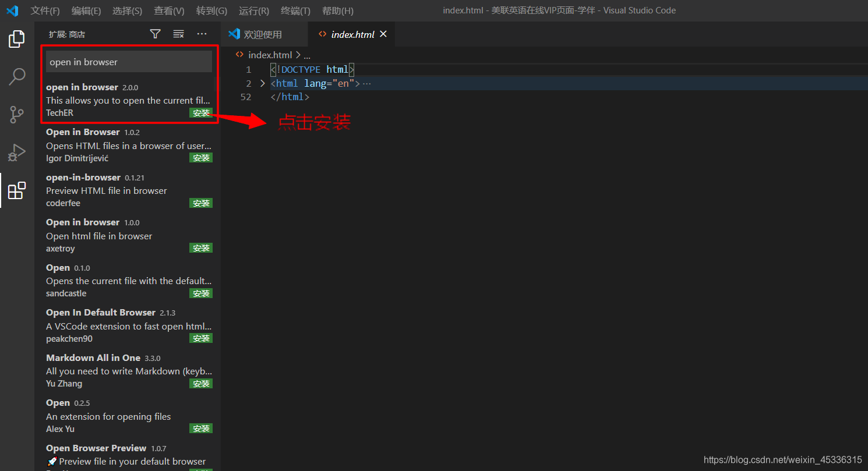Click index.html in the breadcrumb bar
Image resolution: width=868 pixels, height=471 pixels.
(x=270, y=55)
